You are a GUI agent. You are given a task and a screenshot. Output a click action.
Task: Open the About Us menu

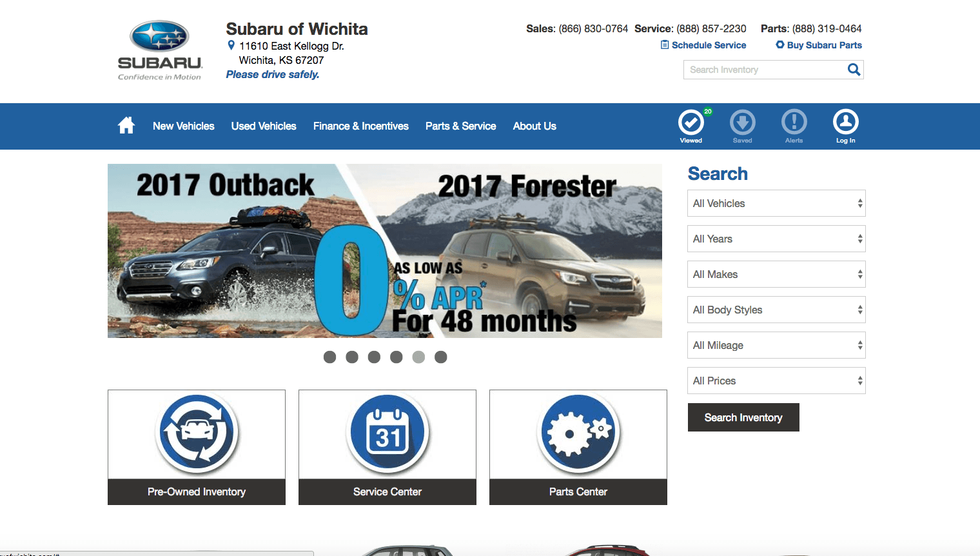(x=534, y=126)
